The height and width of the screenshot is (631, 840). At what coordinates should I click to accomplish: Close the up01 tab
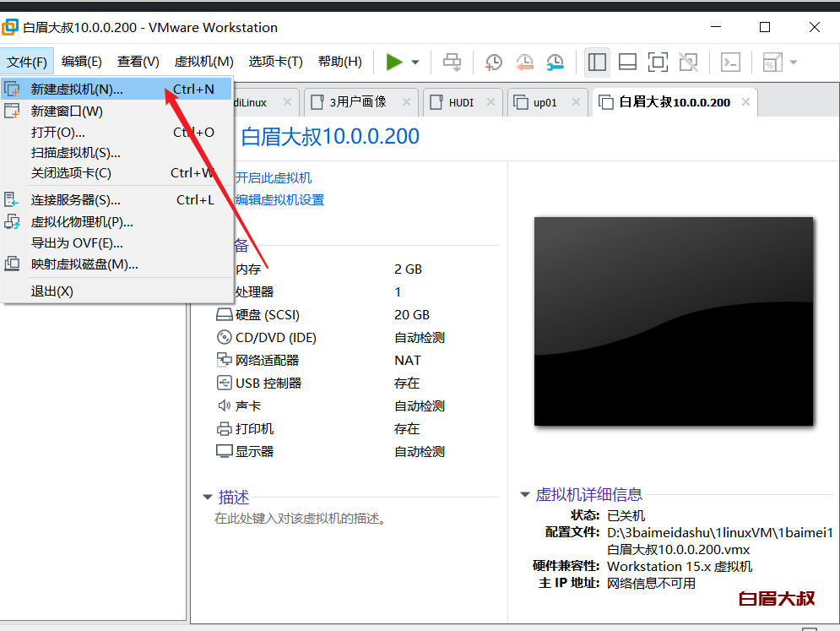pyautogui.click(x=576, y=102)
